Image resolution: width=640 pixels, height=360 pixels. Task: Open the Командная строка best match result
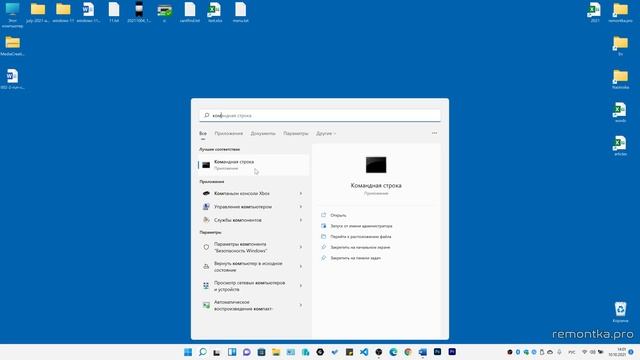pyautogui.click(x=253, y=165)
